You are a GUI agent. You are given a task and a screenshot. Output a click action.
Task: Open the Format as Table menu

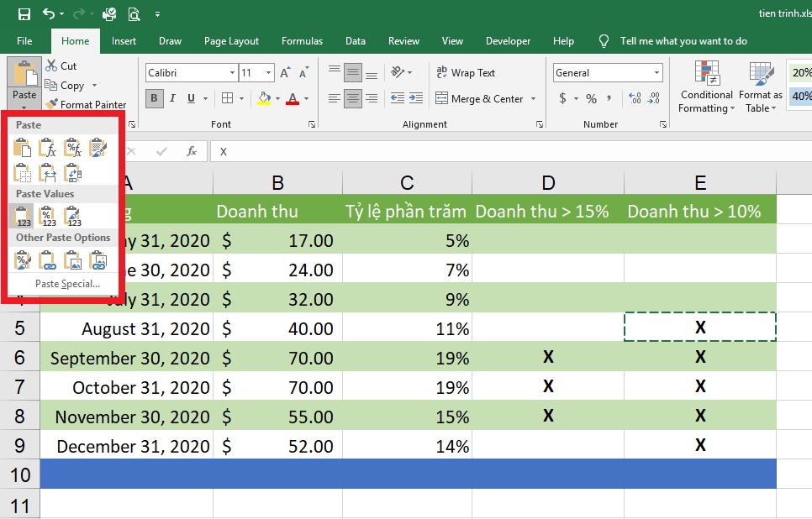pyautogui.click(x=760, y=86)
